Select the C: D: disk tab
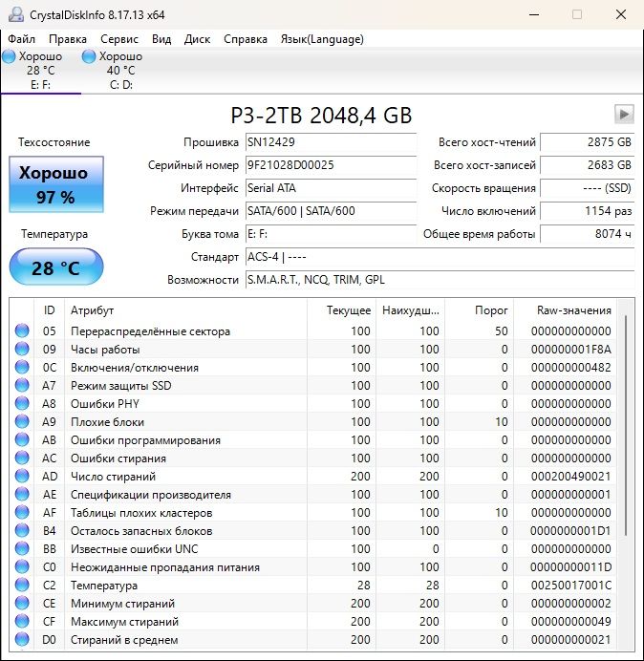644x661 pixels. point(121,71)
